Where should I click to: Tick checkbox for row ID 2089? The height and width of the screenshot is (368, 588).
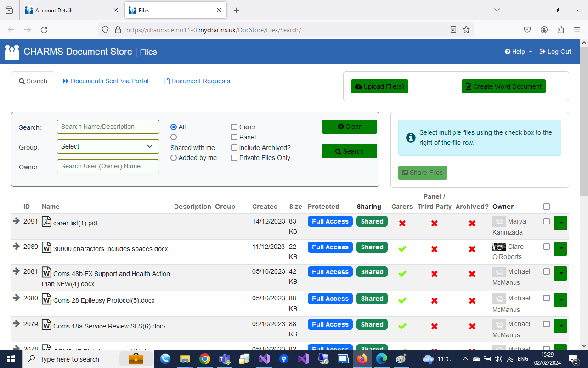[547, 247]
